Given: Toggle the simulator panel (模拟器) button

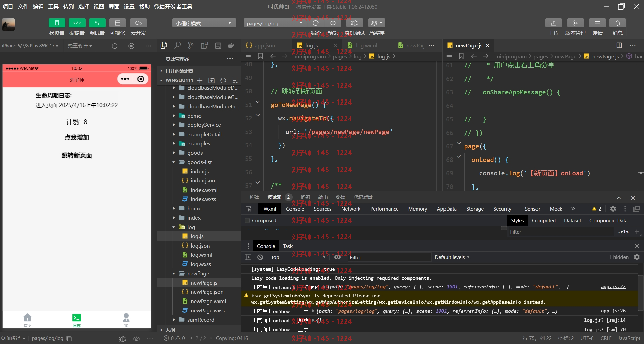Looking at the screenshot, I should (57, 23).
